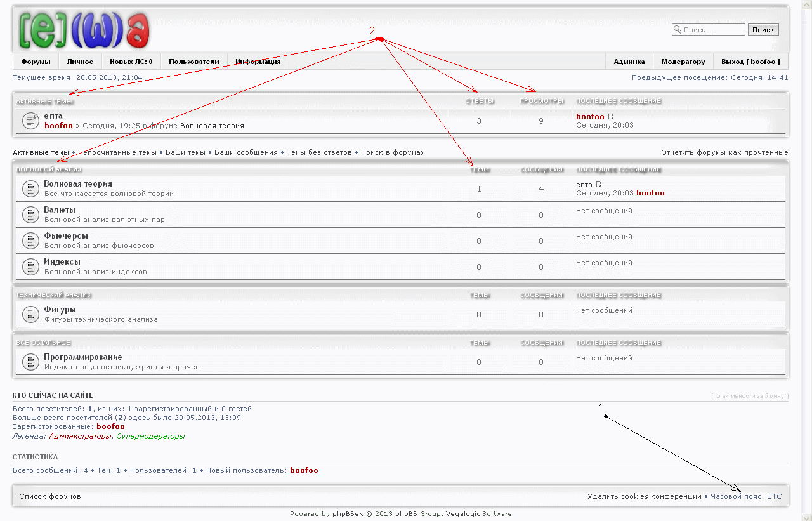
Task: Open the Форумы menu item
Action: coord(36,62)
